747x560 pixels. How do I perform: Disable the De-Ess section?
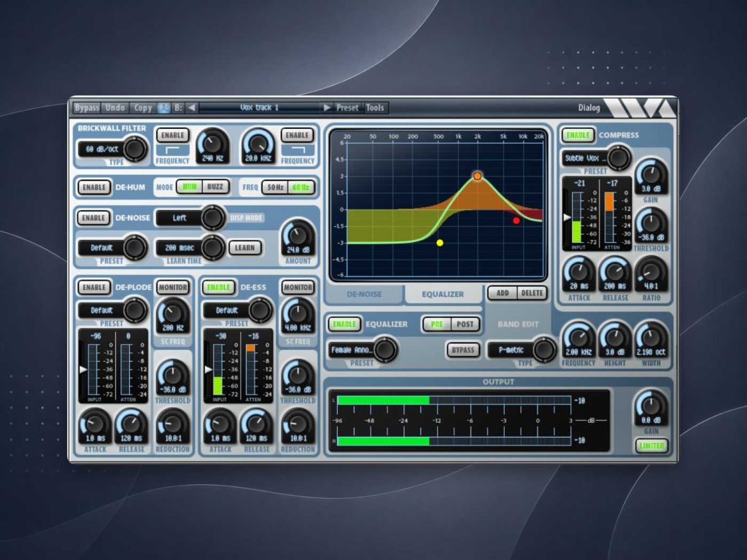pos(219,287)
